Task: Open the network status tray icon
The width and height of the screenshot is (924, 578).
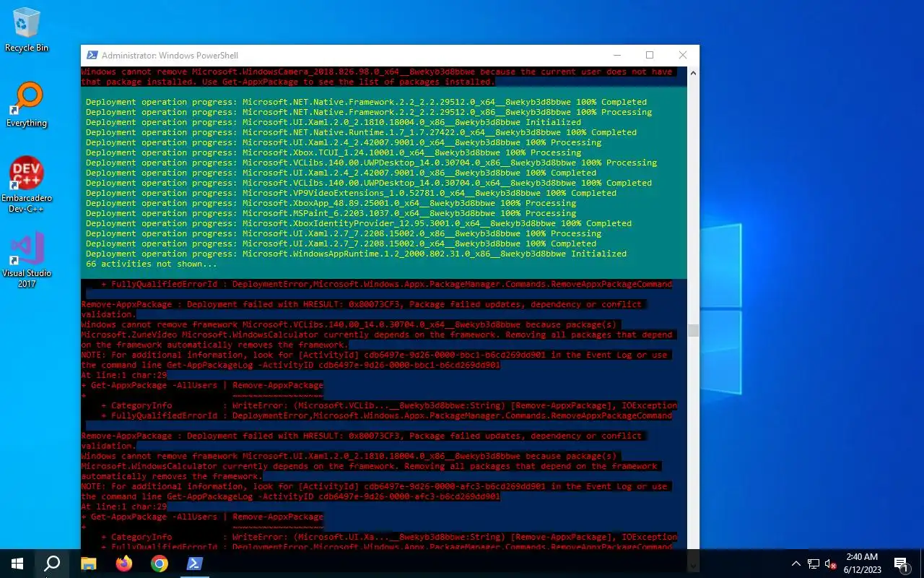Action: click(814, 564)
